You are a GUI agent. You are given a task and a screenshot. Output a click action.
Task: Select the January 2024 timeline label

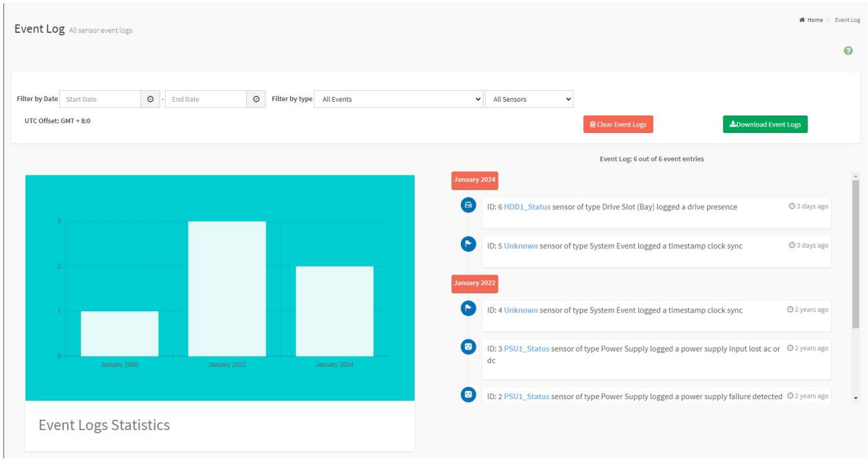point(475,180)
